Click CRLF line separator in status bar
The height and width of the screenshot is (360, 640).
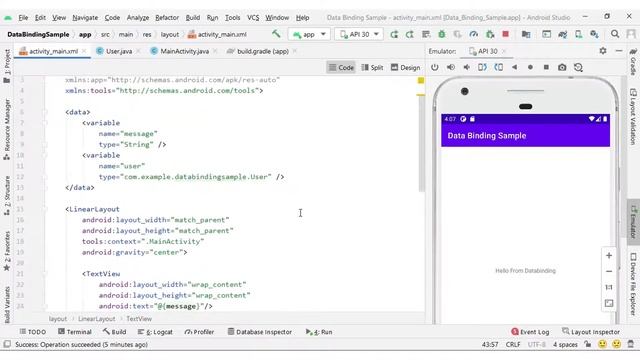coord(513,344)
